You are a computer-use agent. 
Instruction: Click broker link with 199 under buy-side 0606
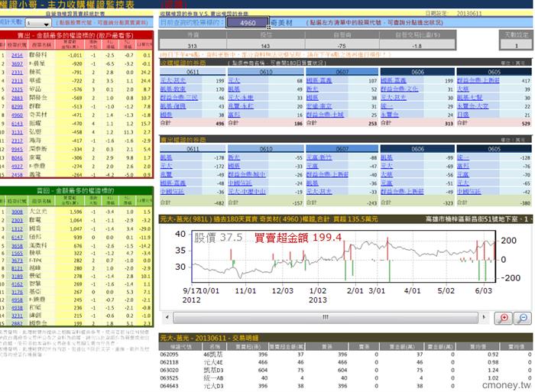394,80
